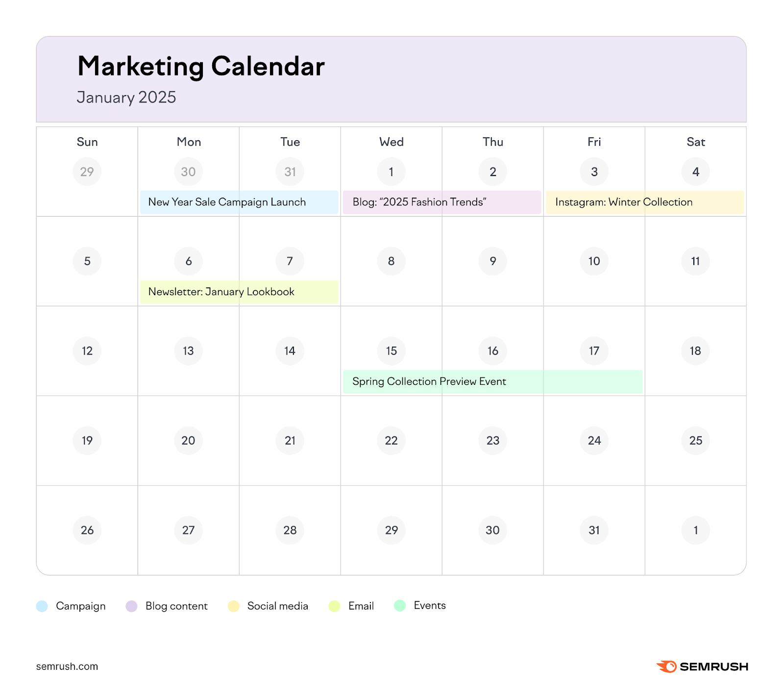Image resolution: width=784 pixels, height=684 pixels.
Task: Select date 15 in the calendar
Action: (391, 351)
